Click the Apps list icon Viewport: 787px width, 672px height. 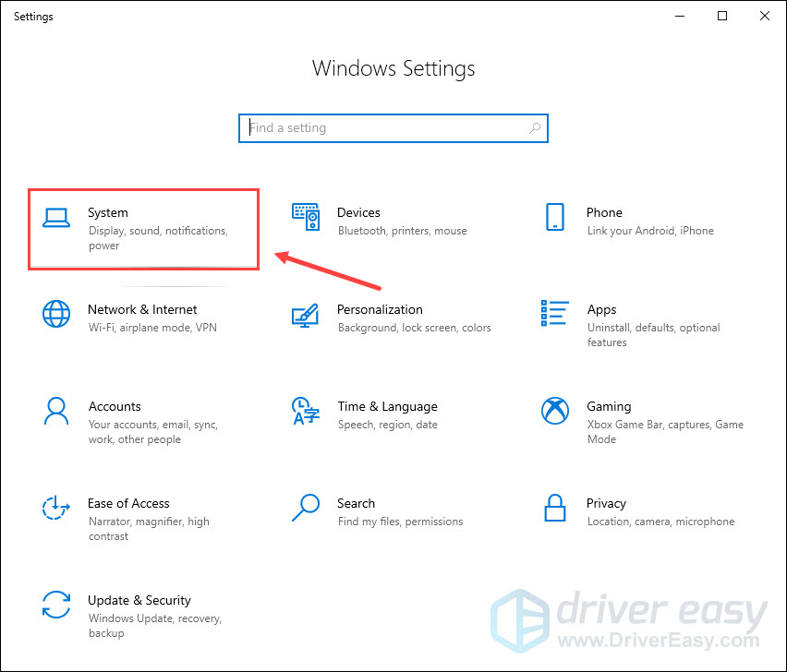pyautogui.click(x=555, y=314)
